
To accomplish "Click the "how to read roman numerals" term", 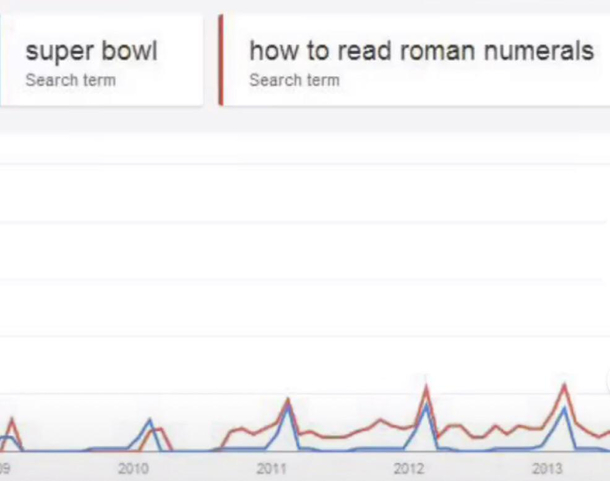I will (x=421, y=51).
